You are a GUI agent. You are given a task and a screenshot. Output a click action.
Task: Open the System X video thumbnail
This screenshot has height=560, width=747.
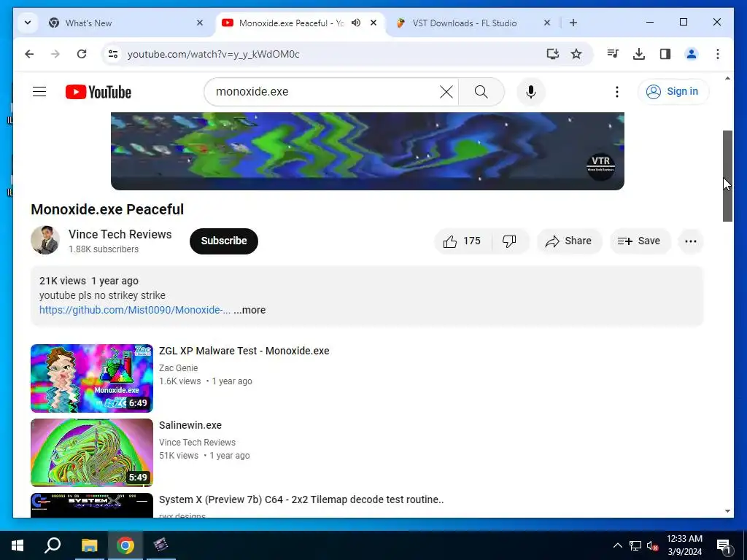[91, 505]
